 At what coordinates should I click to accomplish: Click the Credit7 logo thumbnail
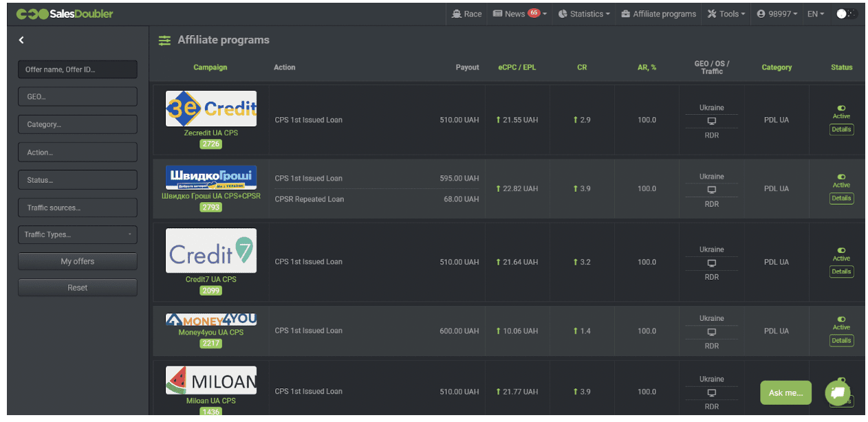(x=211, y=251)
